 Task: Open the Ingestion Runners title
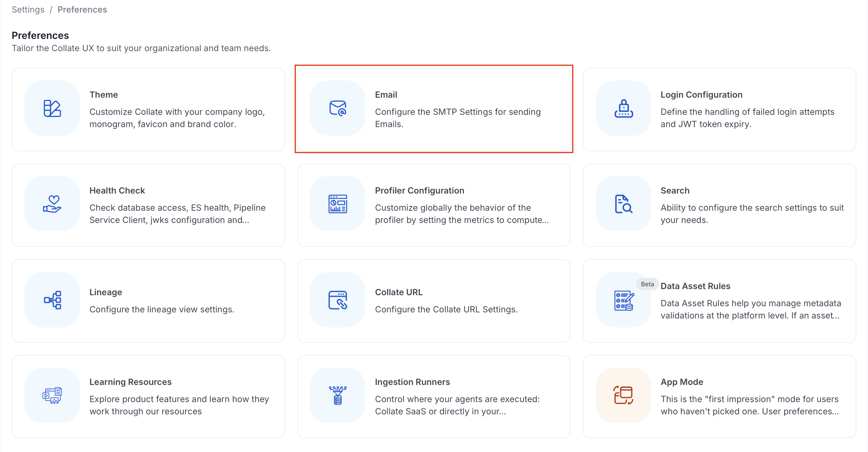tap(413, 382)
